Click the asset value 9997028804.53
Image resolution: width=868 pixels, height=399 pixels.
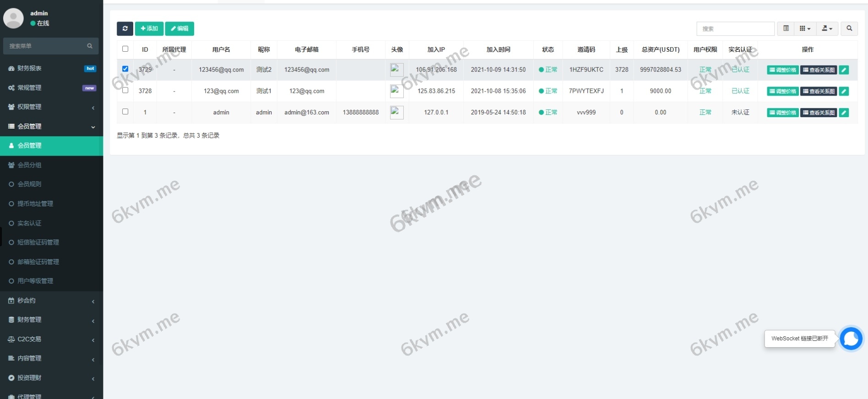click(660, 70)
